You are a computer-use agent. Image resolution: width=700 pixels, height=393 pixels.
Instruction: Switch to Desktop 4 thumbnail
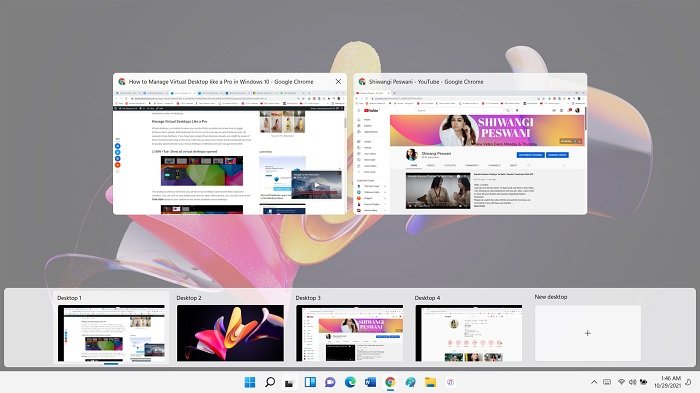[469, 333]
